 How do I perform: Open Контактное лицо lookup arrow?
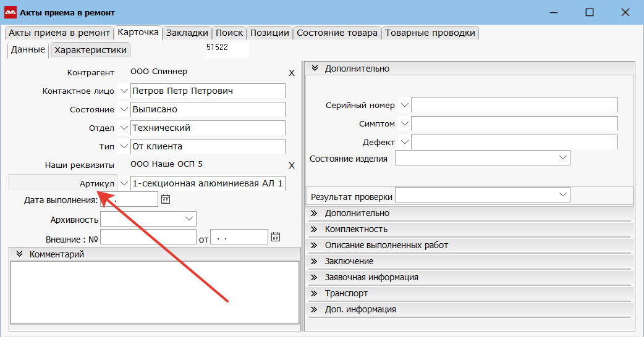click(124, 91)
